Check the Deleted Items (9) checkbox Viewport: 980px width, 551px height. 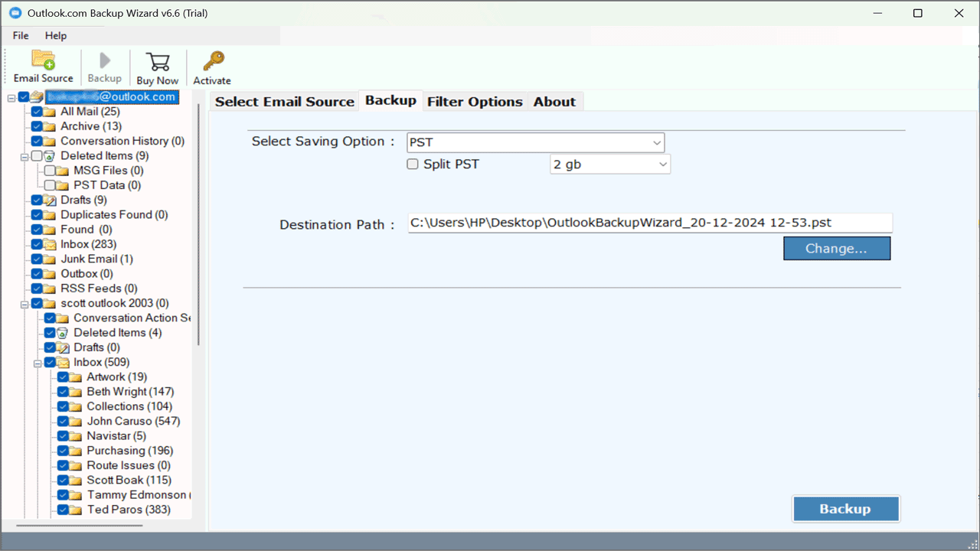pyautogui.click(x=37, y=156)
